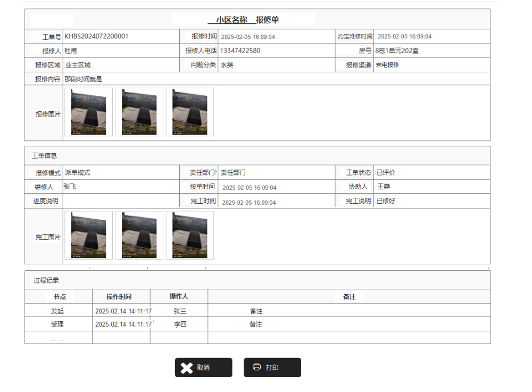Click the X icon on Cancel button
532x392 pixels.
click(x=187, y=368)
